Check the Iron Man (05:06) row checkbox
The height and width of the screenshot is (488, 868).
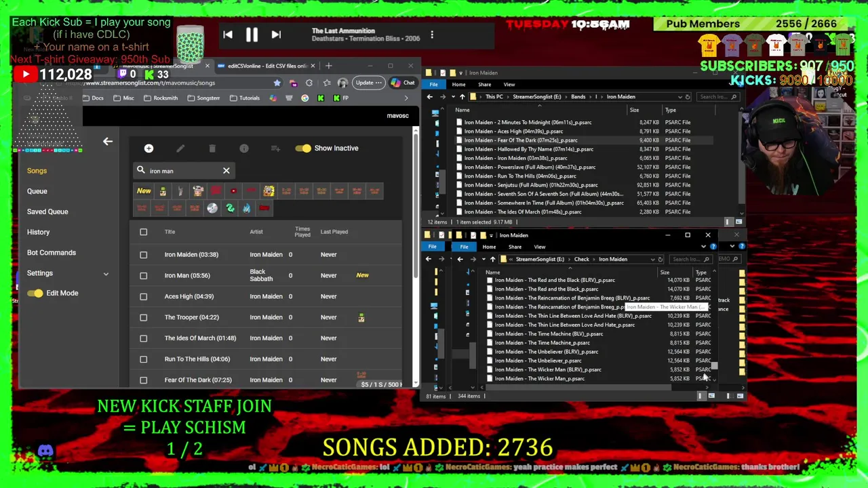tap(143, 276)
